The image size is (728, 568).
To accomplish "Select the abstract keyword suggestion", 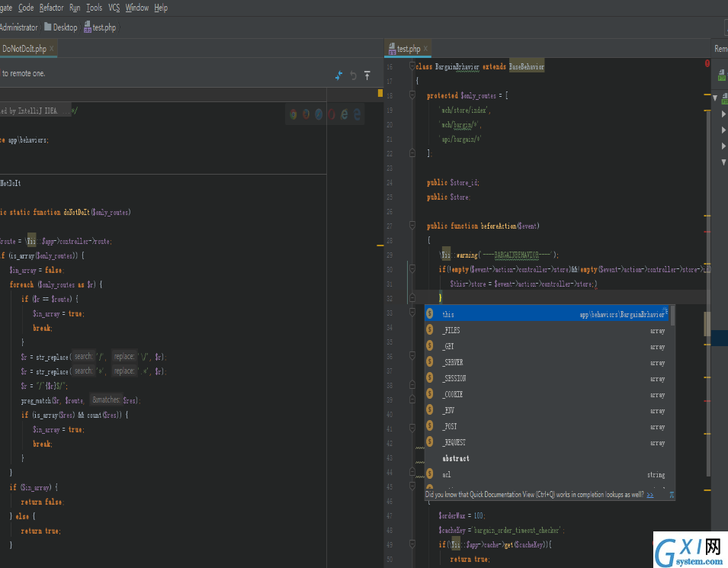I will coord(548,458).
